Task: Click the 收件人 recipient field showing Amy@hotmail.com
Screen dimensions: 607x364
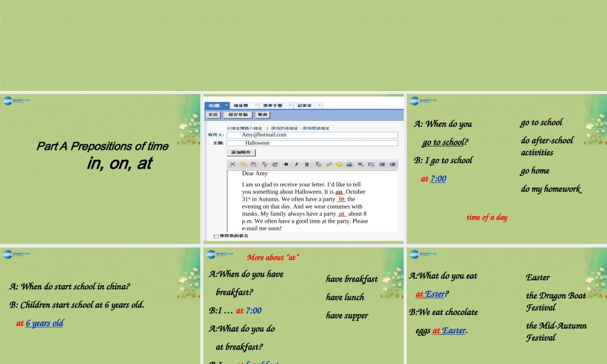Action: pos(313,135)
